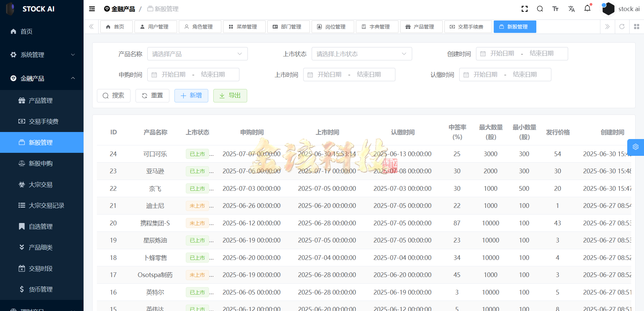
Task: Switch to the 岗位管理 tab
Action: [333, 27]
